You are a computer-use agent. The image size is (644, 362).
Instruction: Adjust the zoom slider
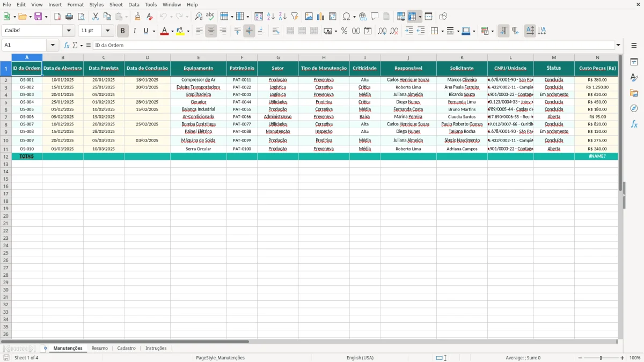tap(601, 358)
